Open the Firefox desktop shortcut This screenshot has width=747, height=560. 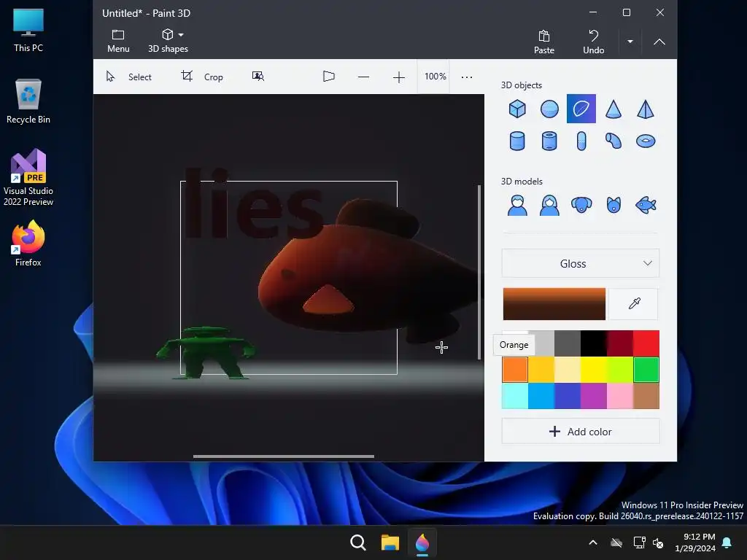pyautogui.click(x=28, y=244)
